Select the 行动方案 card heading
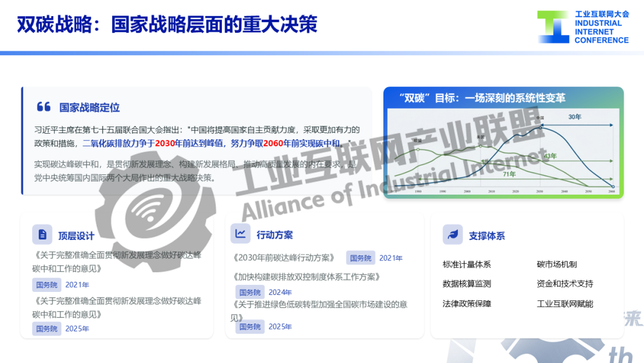Image resolution: width=644 pixels, height=363 pixels. [x=275, y=235]
